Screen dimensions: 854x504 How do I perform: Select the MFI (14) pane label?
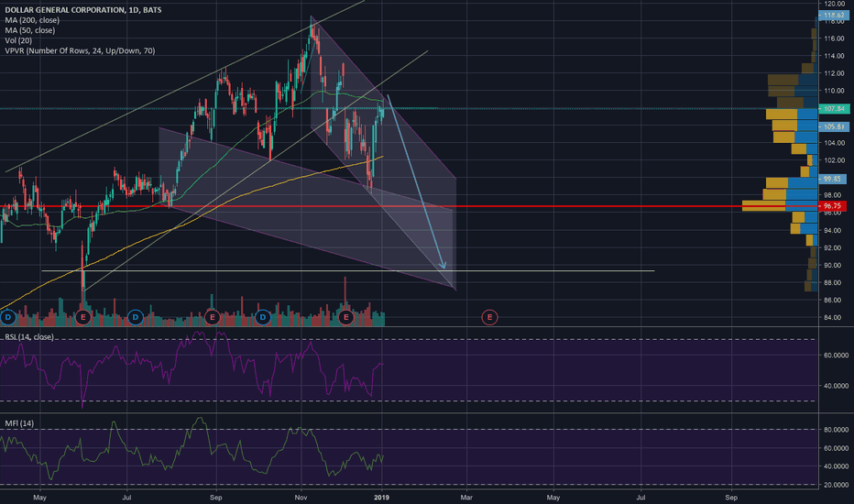pyautogui.click(x=19, y=422)
